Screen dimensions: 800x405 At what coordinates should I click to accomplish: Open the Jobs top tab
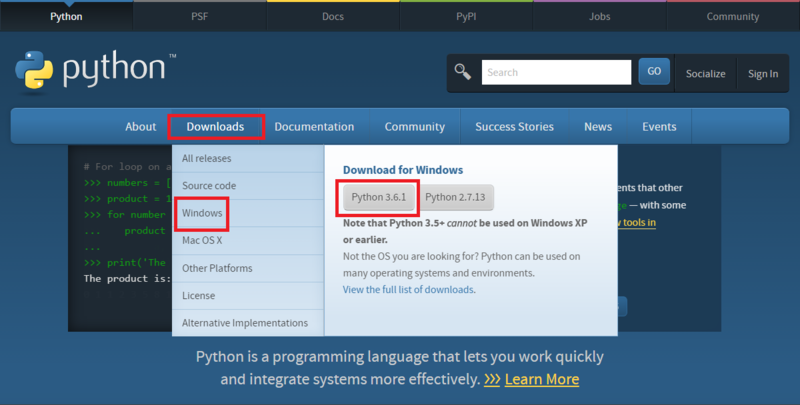click(x=599, y=16)
